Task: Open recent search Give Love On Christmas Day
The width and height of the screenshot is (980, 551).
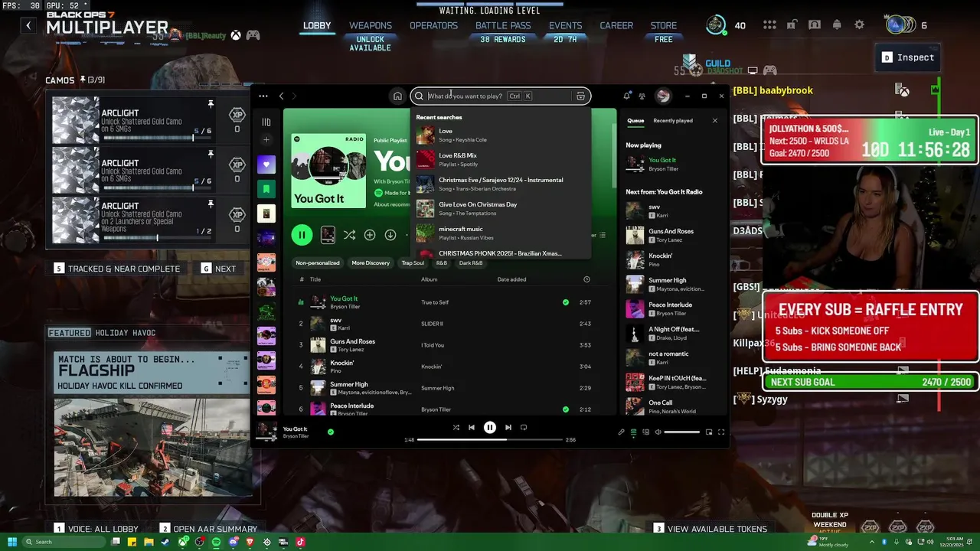Action: tap(501, 208)
